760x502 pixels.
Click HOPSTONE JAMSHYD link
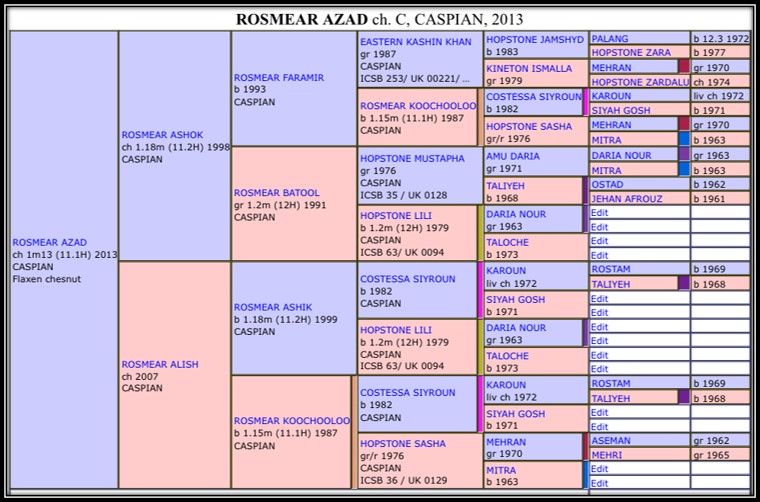534,40
